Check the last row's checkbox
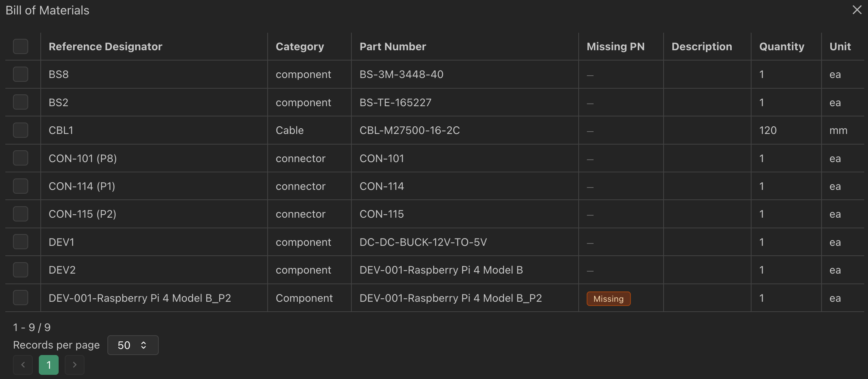Viewport: 868px width, 379px height. tap(20, 298)
